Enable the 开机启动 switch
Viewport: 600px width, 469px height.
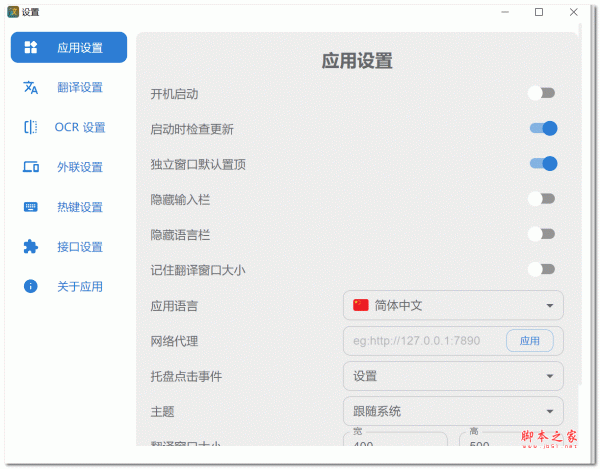pyautogui.click(x=542, y=93)
